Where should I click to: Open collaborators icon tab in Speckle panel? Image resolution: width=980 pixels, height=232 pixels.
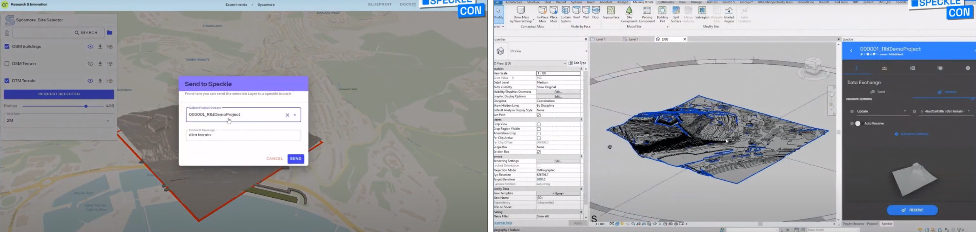click(x=884, y=68)
